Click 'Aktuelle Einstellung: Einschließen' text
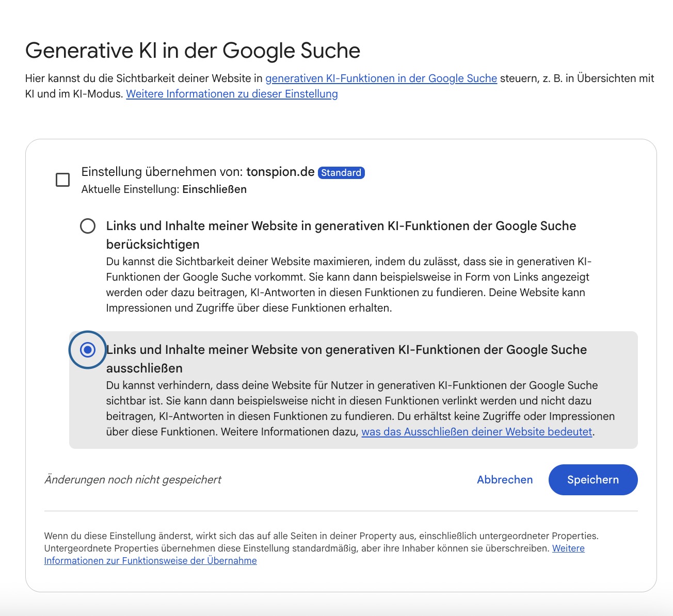Screen dimensions: 673x616 164,189
